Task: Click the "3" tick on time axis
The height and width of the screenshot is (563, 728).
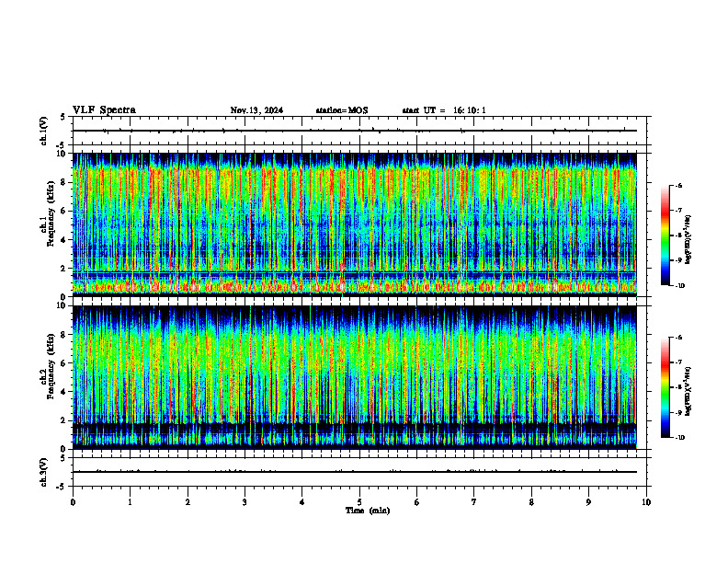Action: pyautogui.click(x=245, y=502)
